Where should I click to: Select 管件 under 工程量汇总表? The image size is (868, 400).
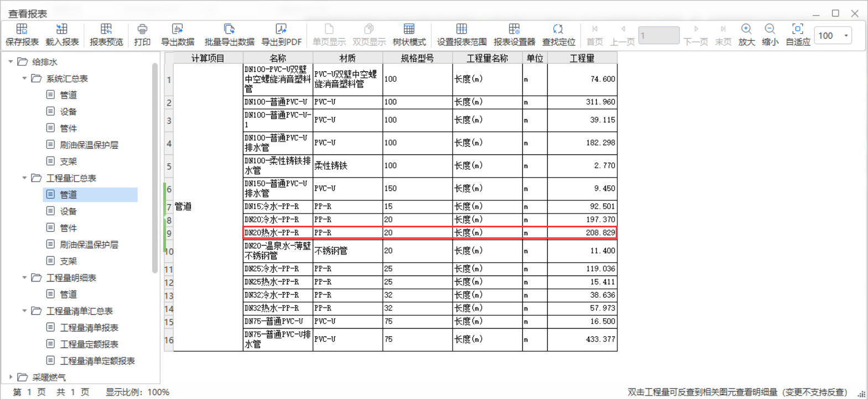pyautogui.click(x=68, y=228)
